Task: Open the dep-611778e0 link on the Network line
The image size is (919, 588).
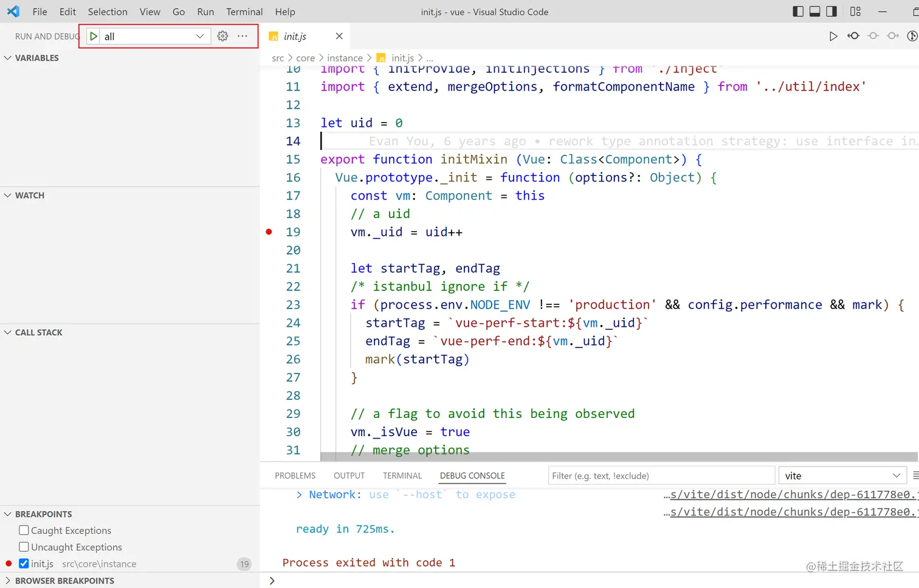Action: [x=790, y=494]
